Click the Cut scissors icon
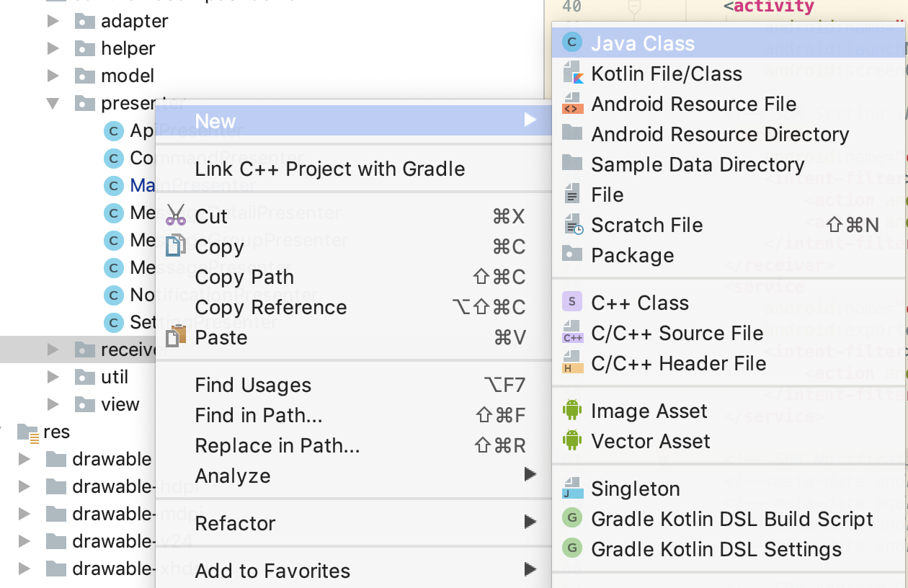The height and width of the screenshot is (588, 908). pos(176,216)
